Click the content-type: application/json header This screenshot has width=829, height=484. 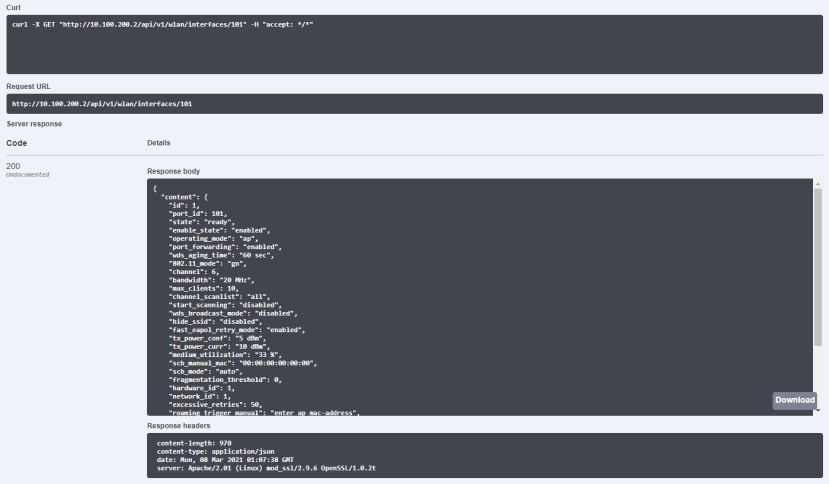[216, 451]
